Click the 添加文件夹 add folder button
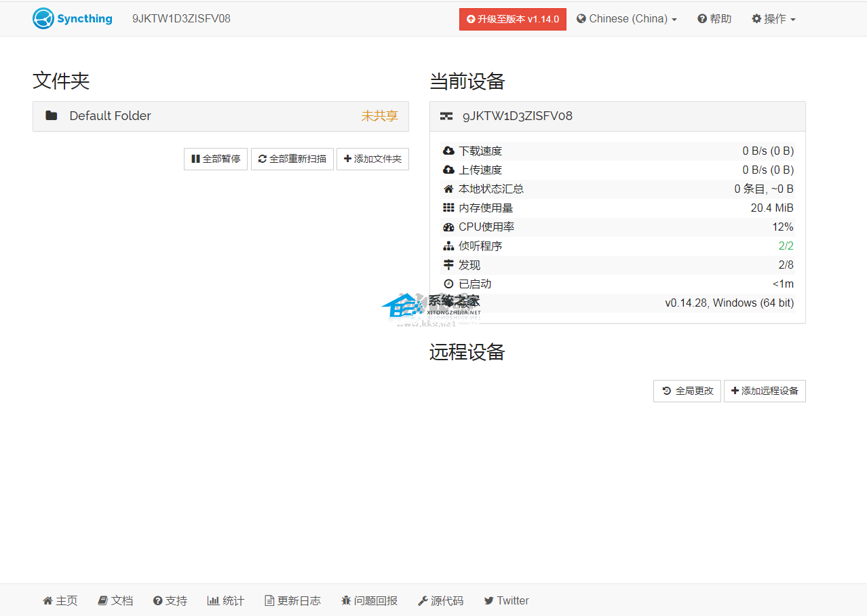867x616 pixels. (372, 159)
